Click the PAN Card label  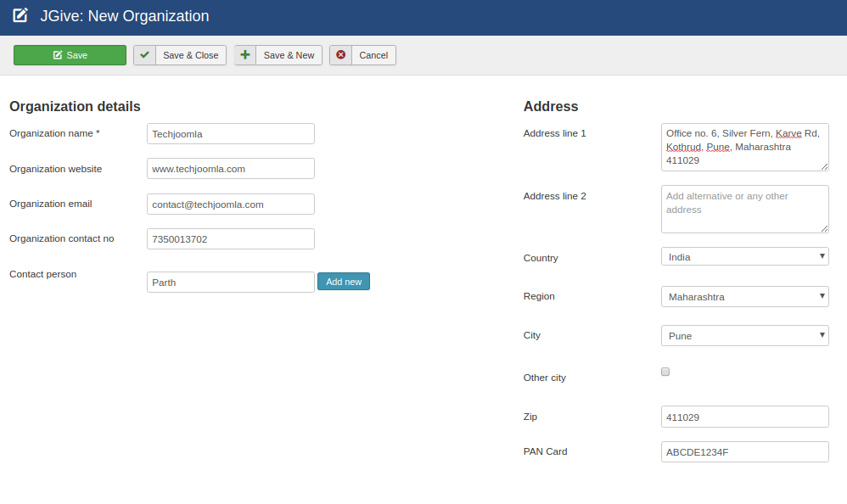(x=546, y=451)
